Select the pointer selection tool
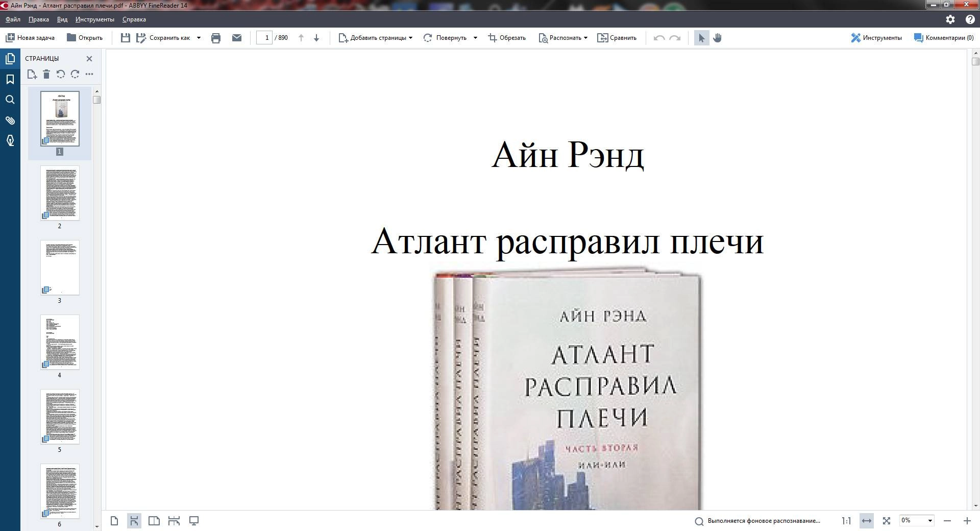Image resolution: width=980 pixels, height=531 pixels. pos(702,38)
